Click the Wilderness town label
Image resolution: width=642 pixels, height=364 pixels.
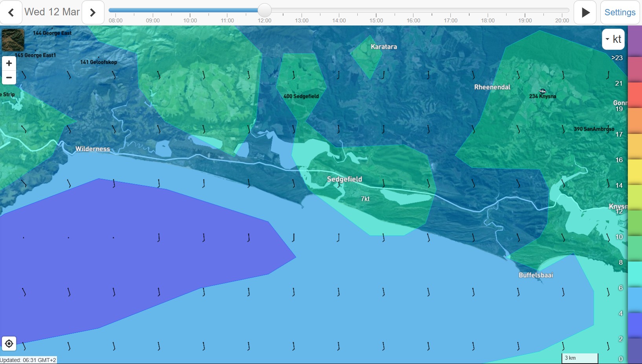(x=93, y=149)
